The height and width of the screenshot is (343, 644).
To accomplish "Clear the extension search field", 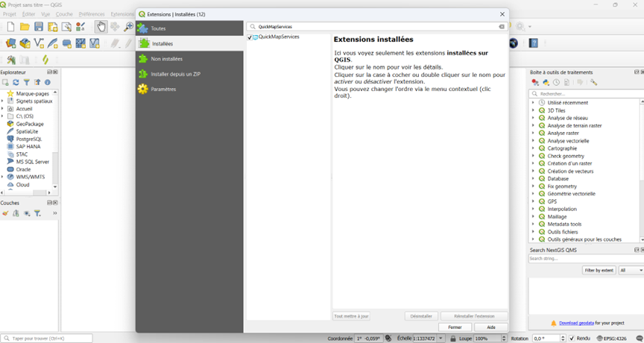I will pyautogui.click(x=502, y=27).
